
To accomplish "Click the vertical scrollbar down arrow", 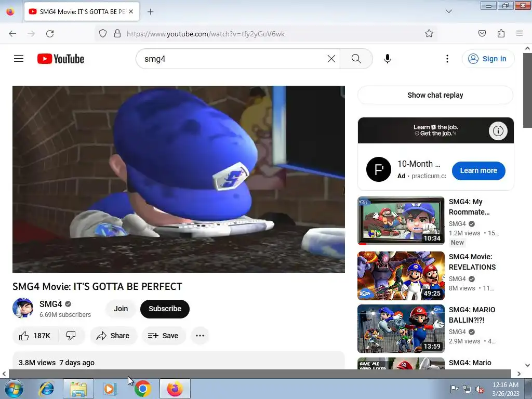I will coord(527,365).
